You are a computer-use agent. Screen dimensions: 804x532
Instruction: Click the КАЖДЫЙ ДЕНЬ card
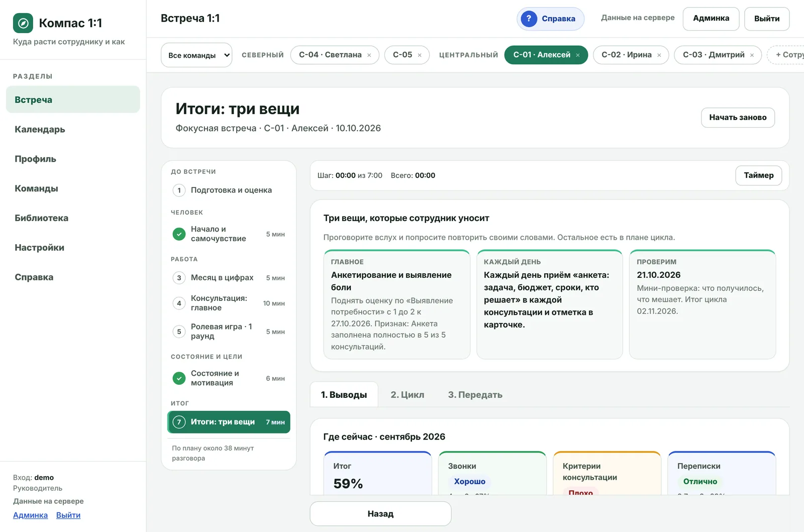(550, 304)
